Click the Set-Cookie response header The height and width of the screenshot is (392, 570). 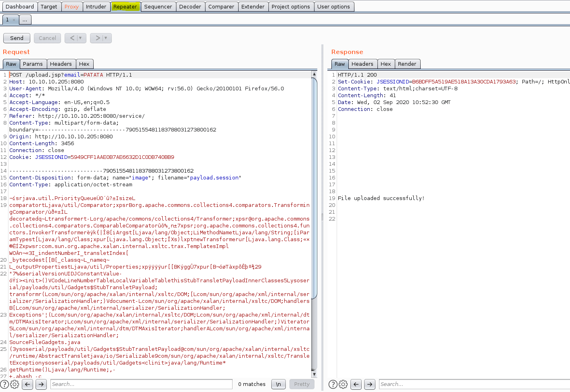tap(454, 82)
